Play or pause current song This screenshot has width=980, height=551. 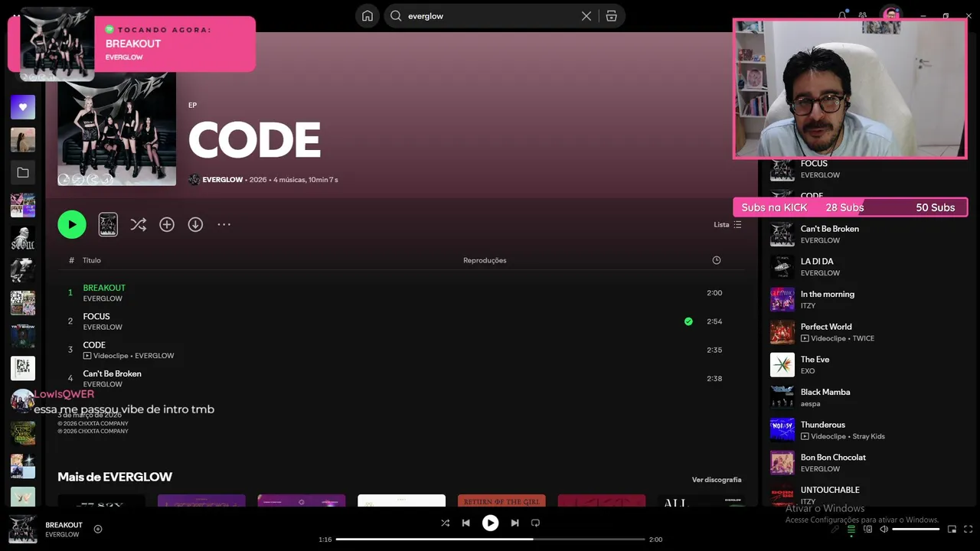(490, 523)
